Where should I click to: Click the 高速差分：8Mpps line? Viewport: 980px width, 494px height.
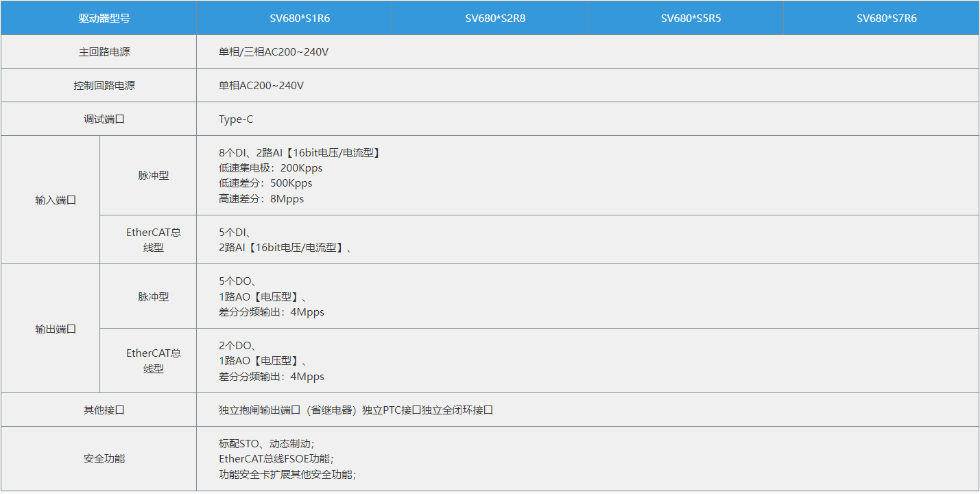(261, 199)
